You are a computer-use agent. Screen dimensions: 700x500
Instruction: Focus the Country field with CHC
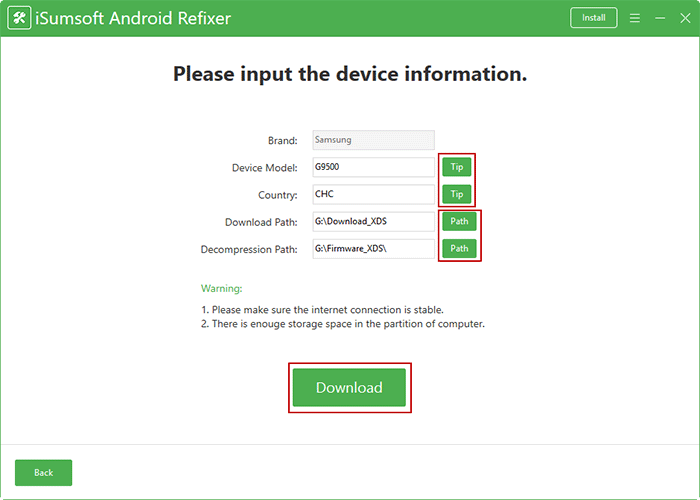click(374, 195)
